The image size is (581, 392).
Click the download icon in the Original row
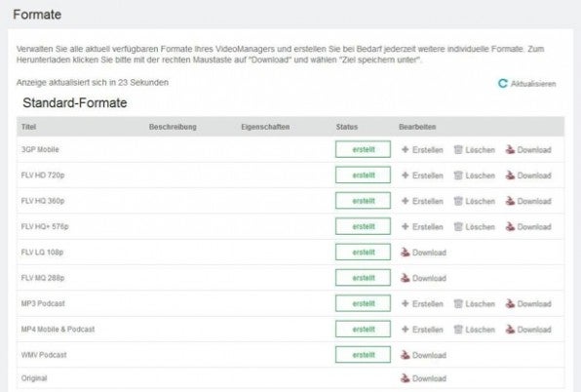click(x=406, y=378)
